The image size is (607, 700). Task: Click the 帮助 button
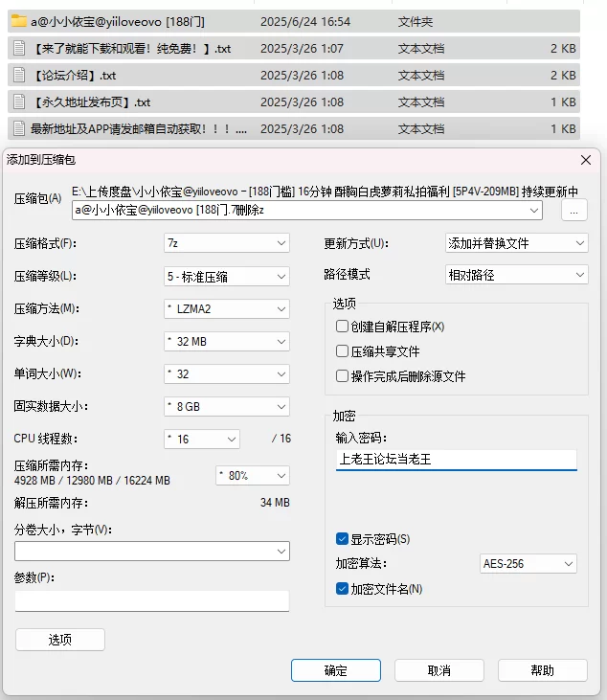pos(542,670)
